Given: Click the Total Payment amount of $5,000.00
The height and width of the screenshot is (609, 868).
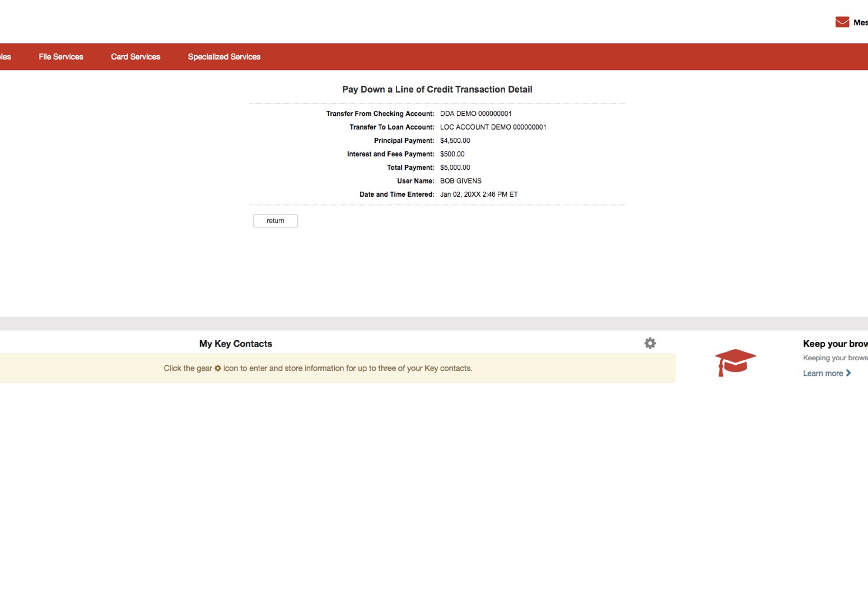Looking at the screenshot, I should coord(455,167).
